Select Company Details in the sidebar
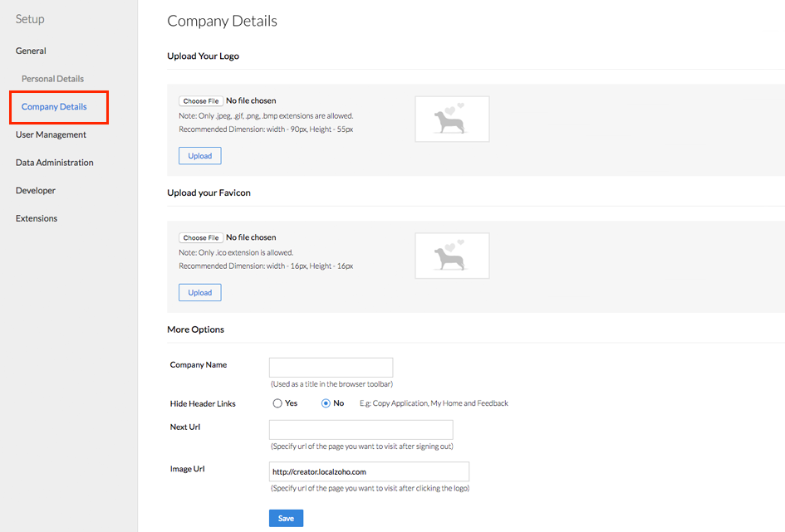Screen dimensions: 785x532 [54, 106]
